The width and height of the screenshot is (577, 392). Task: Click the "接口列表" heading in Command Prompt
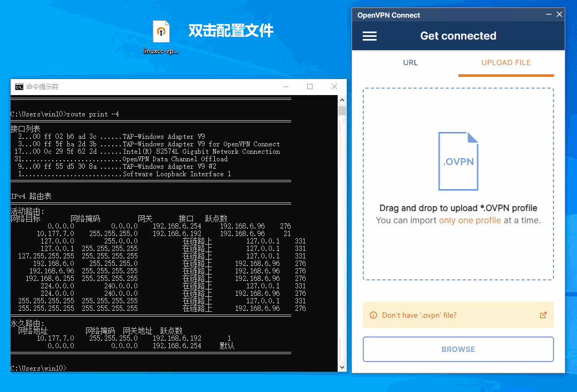(x=26, y=129)
